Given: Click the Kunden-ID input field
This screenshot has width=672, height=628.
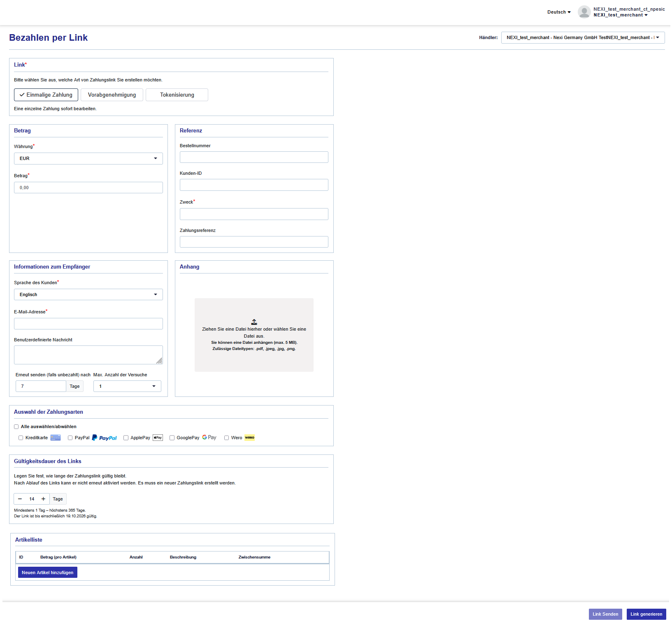Looking at the screenshot, I should coord(254,185).
